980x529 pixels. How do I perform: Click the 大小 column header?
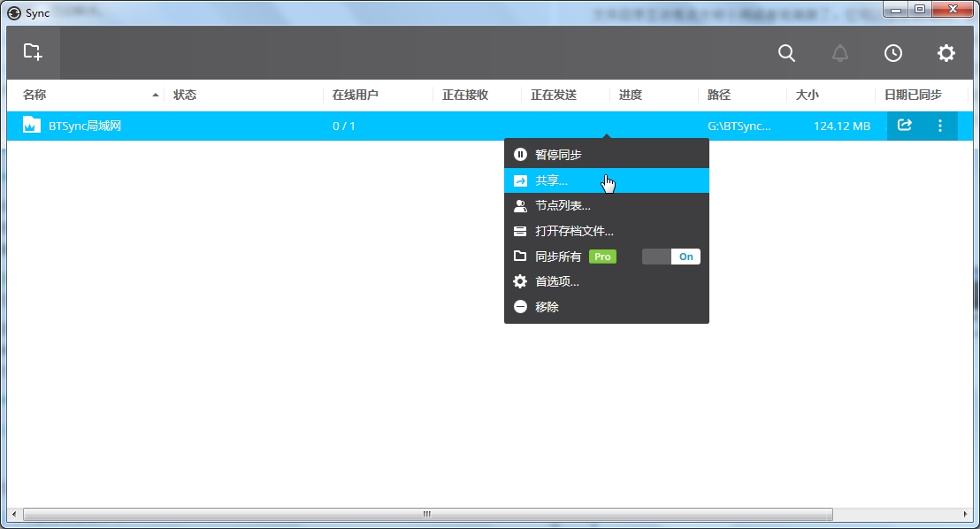coord(807,95)
